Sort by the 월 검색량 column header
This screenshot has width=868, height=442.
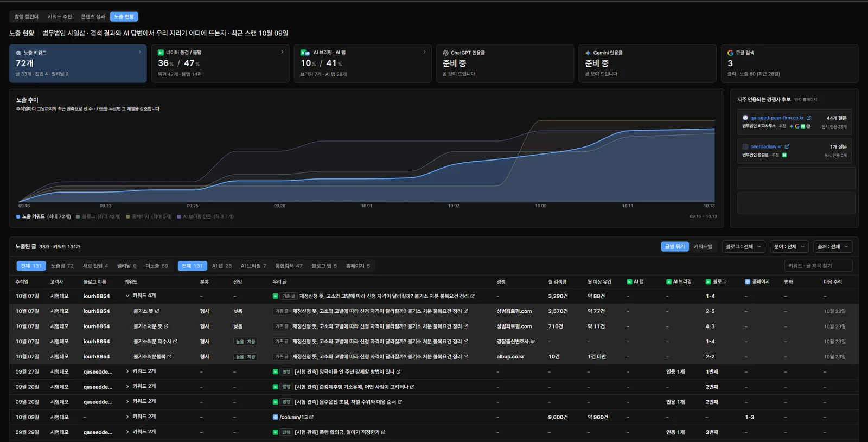[557, 281]
